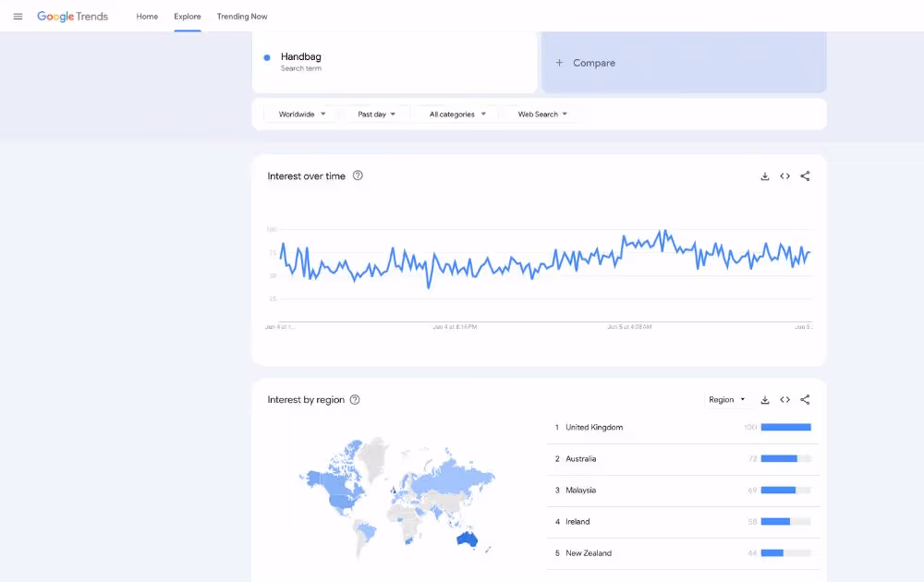
Task: Go to the Home tab
Action: (x=147, y=17)
